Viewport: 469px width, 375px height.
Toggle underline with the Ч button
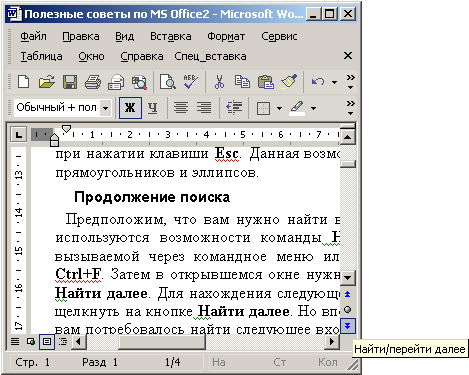153,108
